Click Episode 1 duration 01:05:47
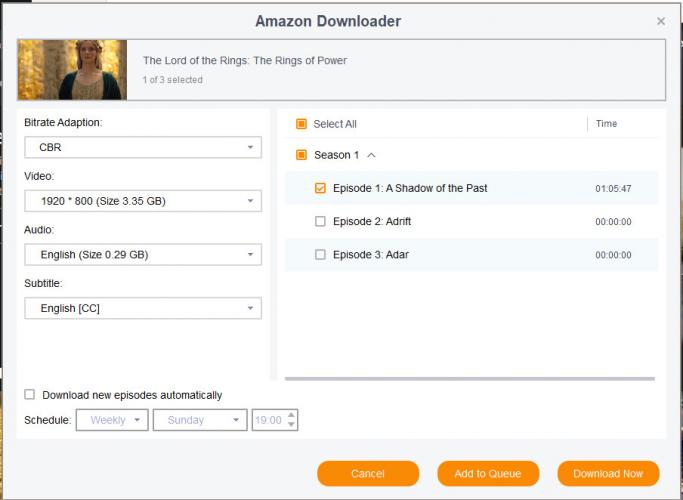This screenshot has width=683, height=500. tap(613, 189)
